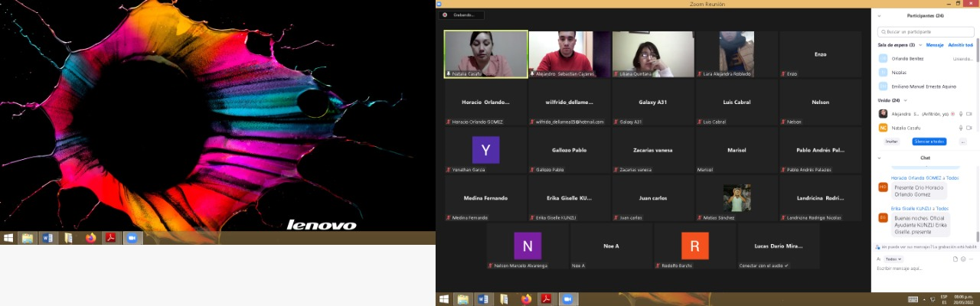
Task: Click the Grabando recording indicator
Action: click(x=461, y=15)
